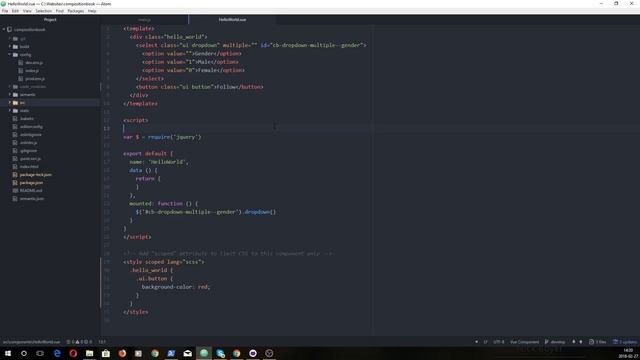The width and height of the screenshot is (640, 360).
Task: Expand the .git folder
Action: [10, 38]
